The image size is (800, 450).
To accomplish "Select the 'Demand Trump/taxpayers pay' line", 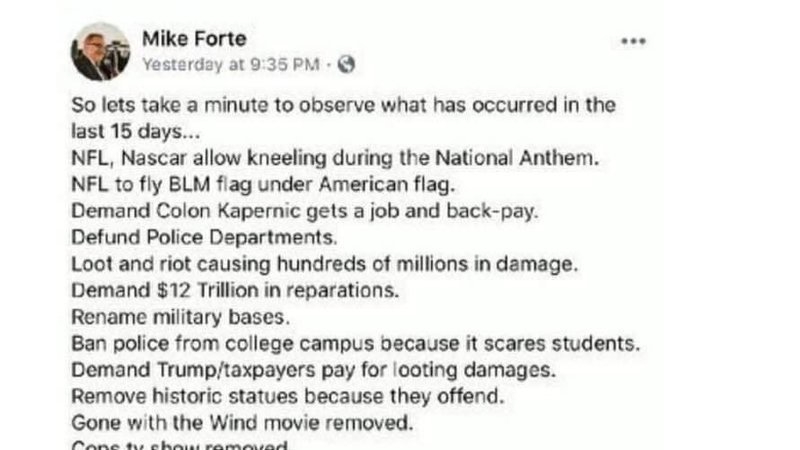I will (313, 370).
